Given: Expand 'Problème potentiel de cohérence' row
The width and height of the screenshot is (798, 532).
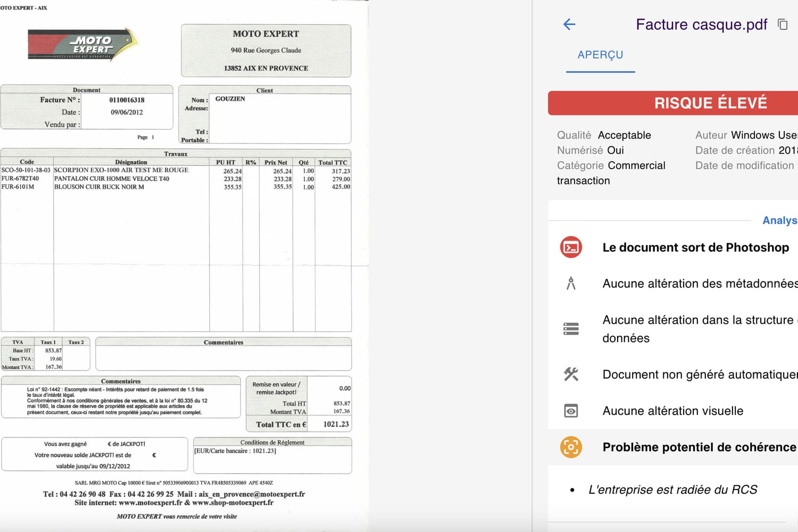Looking at the screenshot, I should [673, 447].
